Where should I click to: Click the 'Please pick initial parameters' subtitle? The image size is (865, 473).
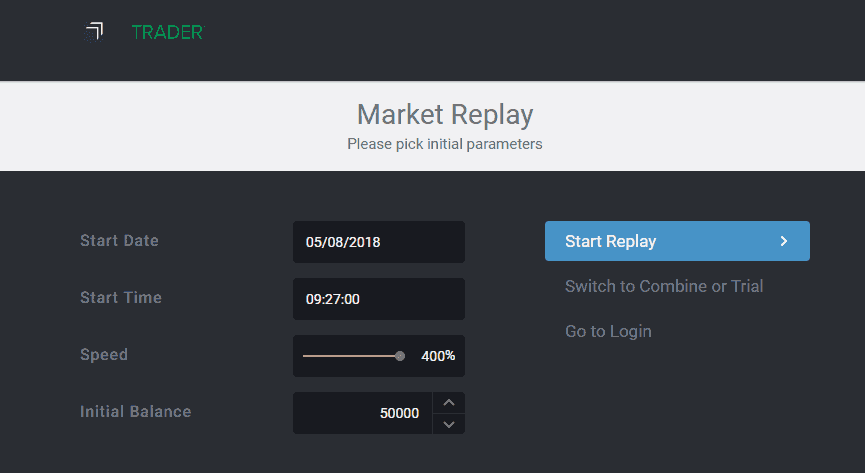pos(445,144)
